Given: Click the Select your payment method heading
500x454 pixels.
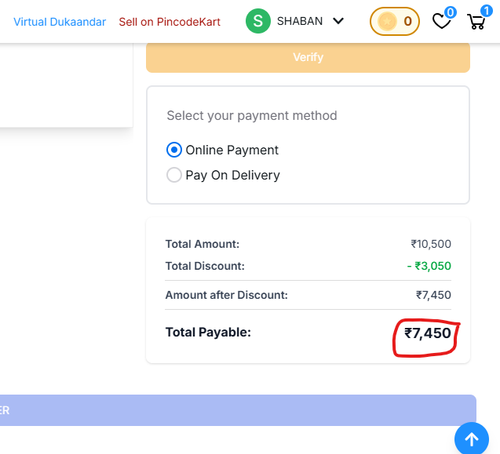Looking at the screenshot, I should (252, 116).
